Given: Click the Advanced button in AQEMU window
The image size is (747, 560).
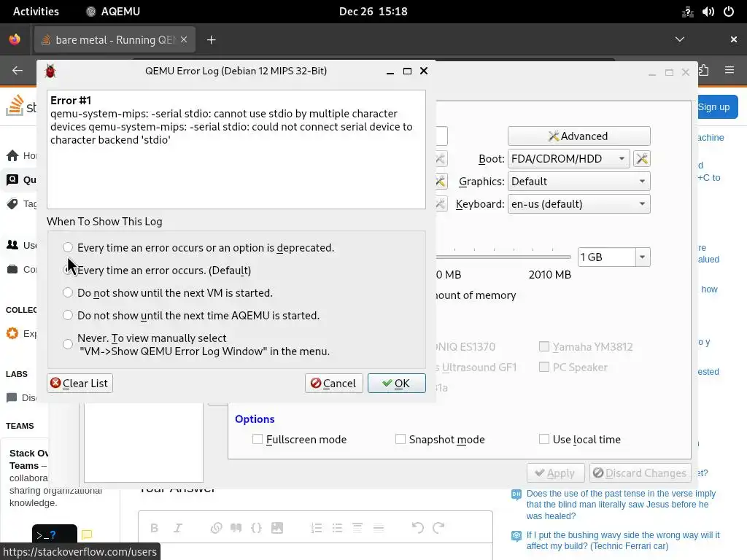Looking at the screenshot, I should pos(578,136).
